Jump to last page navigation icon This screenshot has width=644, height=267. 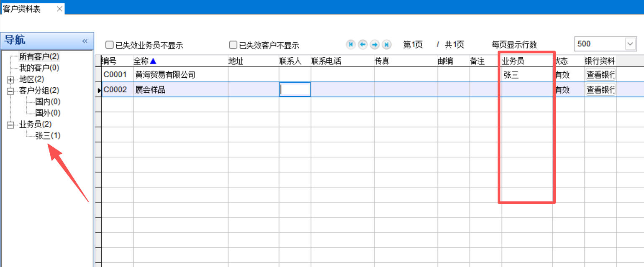[387, 44]
